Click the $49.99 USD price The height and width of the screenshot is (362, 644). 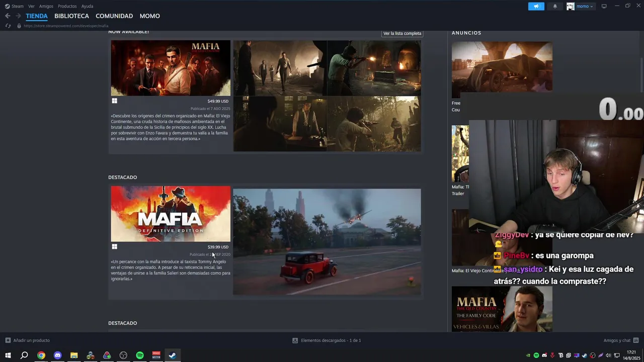click(x=218, y=101)
